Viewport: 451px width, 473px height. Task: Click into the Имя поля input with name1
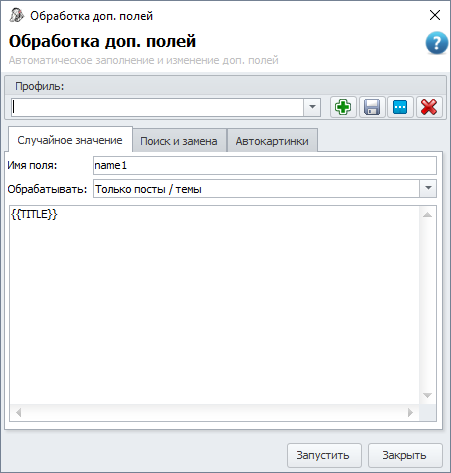click(265, 165)
